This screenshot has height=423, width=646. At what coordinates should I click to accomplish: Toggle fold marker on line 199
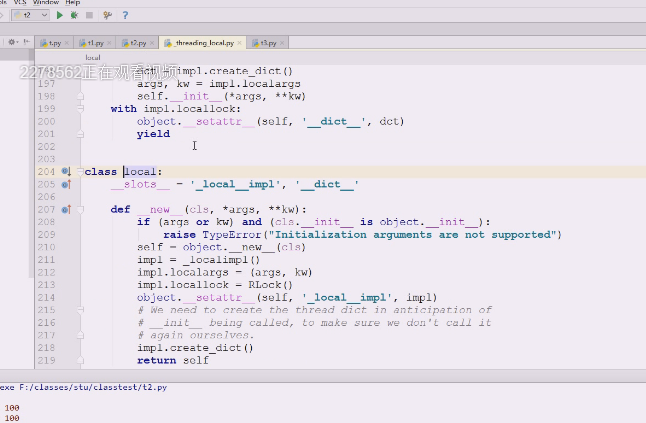(80, 109)
